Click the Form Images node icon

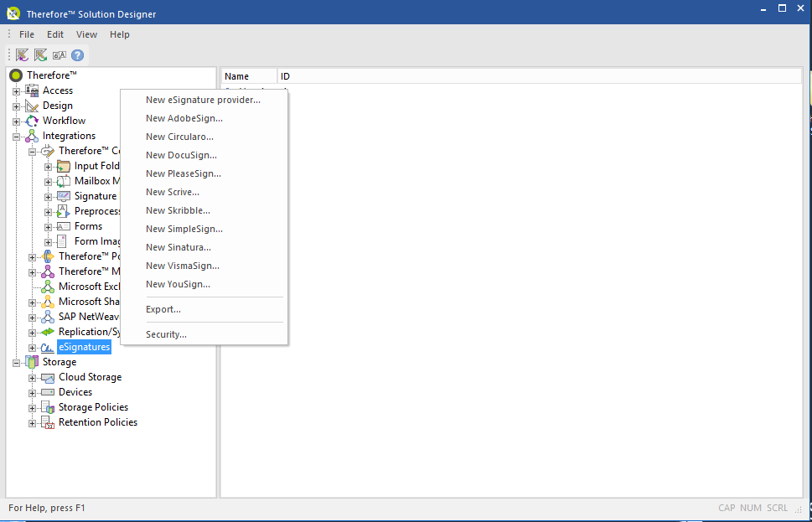click(x=62, y=241)
